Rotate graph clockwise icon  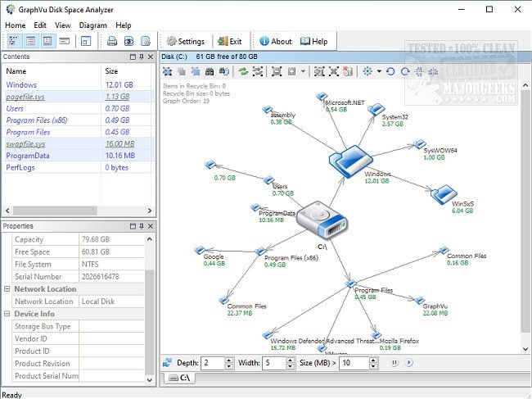point(405,71)
